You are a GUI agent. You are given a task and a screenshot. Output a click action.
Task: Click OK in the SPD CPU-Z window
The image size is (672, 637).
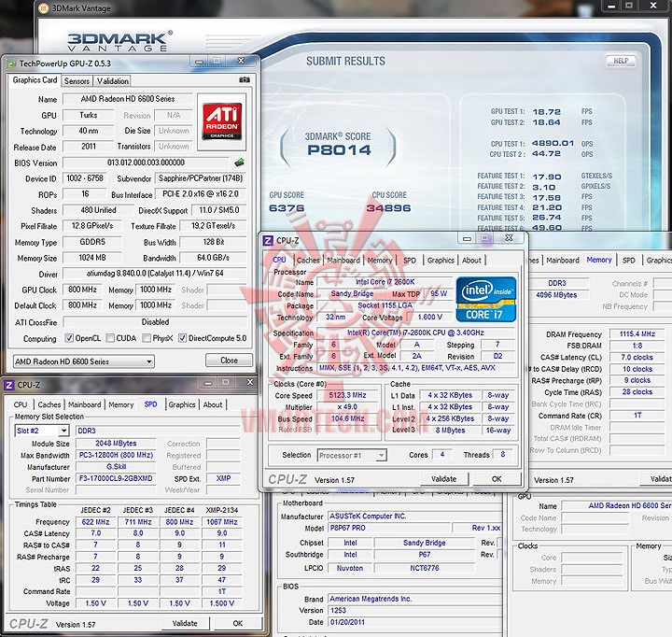tap(238, 623)
